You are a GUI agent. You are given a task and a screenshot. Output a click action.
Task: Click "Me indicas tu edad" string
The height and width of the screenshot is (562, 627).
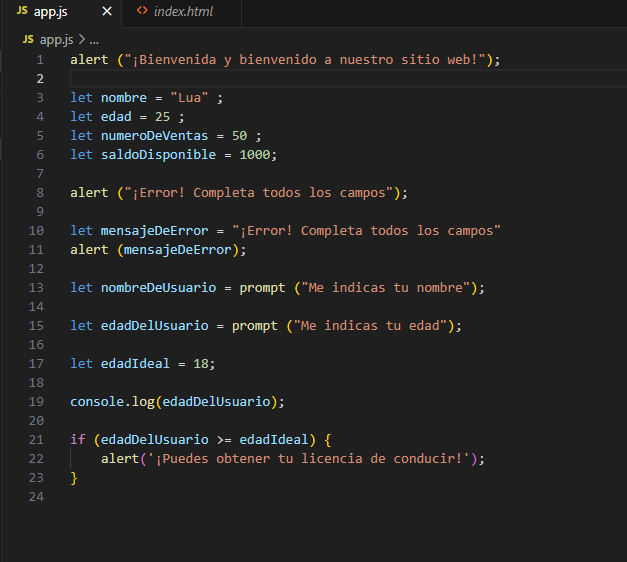click(370, 326)
